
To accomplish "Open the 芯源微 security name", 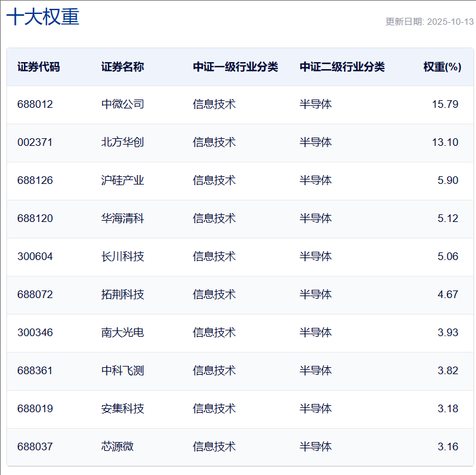I will [x=117, y=446].
